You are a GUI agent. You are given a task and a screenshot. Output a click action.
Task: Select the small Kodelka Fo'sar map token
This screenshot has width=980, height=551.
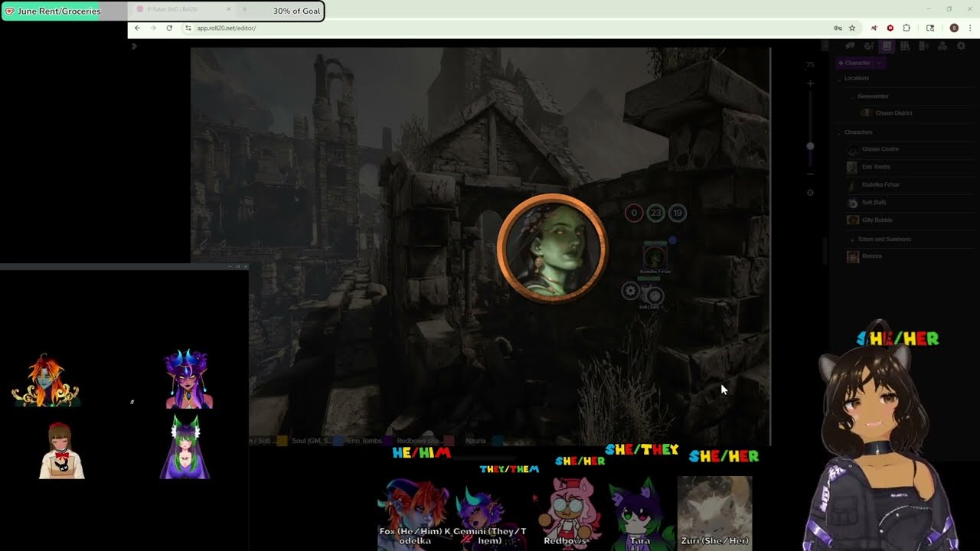point(655,256)
